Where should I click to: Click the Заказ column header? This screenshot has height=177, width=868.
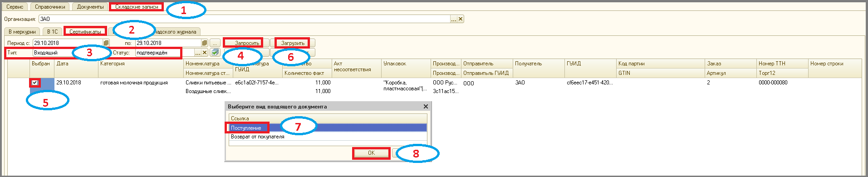[731, 64]
